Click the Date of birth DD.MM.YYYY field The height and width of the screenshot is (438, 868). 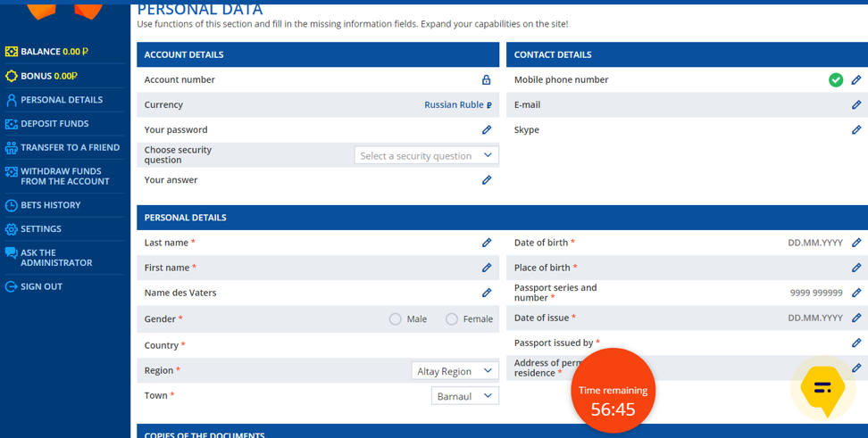coord(814,243)
